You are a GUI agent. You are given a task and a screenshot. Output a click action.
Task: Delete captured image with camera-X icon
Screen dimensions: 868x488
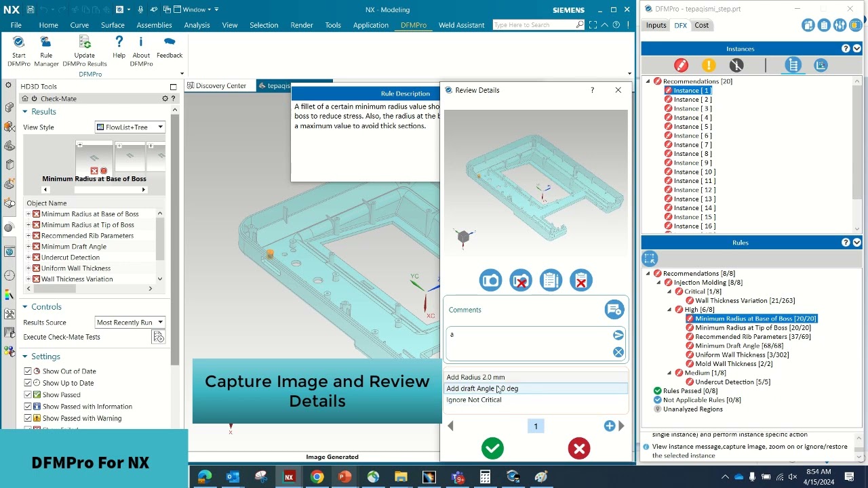click(x=521, y=281)
